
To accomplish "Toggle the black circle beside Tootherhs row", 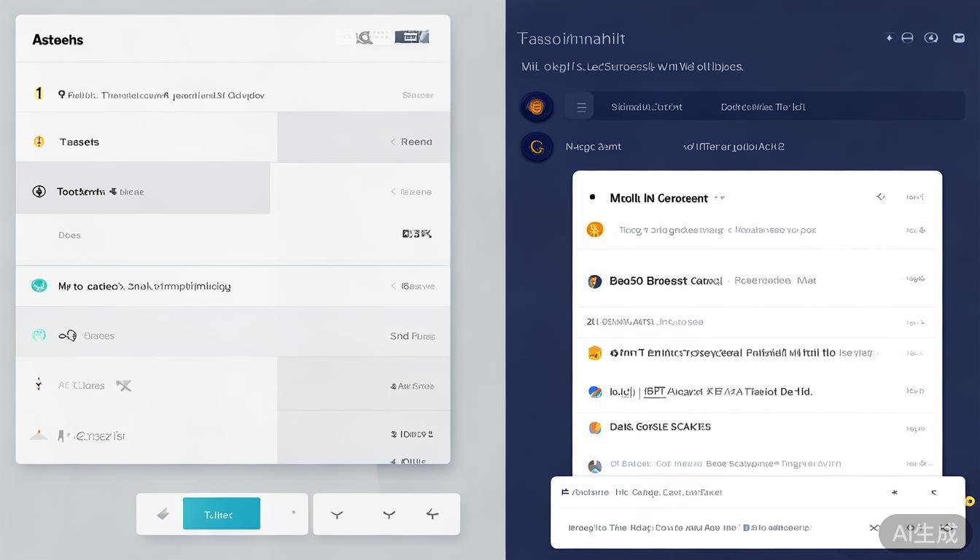I will click(x=39, y=192).
